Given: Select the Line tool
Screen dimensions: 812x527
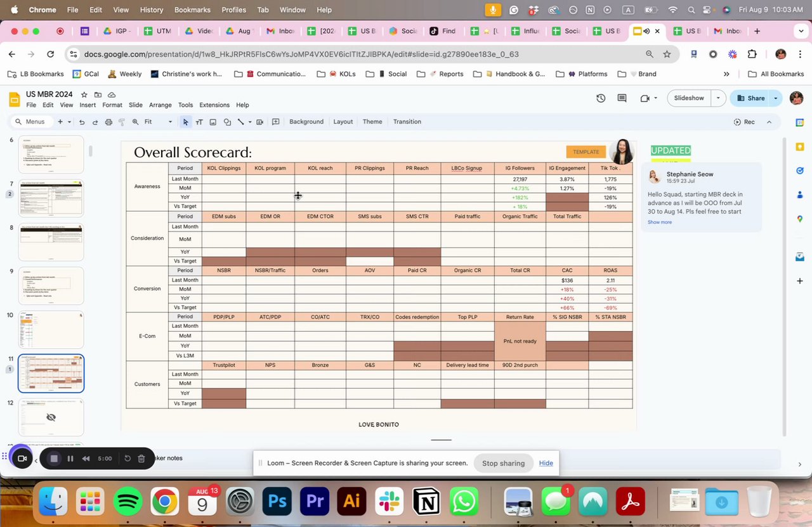Looking at the screenshot, I should pyautogui.click(x=241, y=122).
